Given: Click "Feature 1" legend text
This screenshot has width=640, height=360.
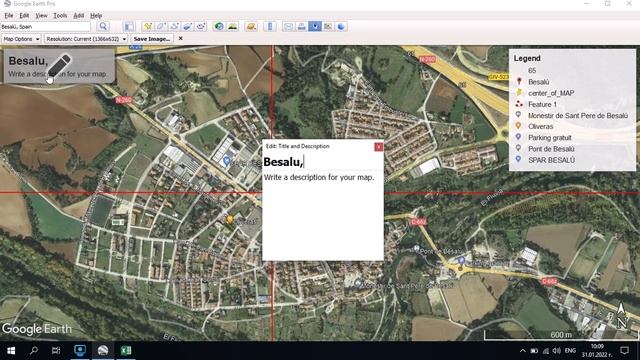Looking at the screenshot, I should pyautogui.click(x=542, y=104).
